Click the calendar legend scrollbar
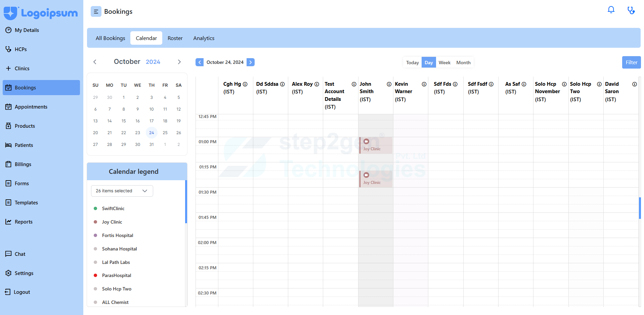 186,202
